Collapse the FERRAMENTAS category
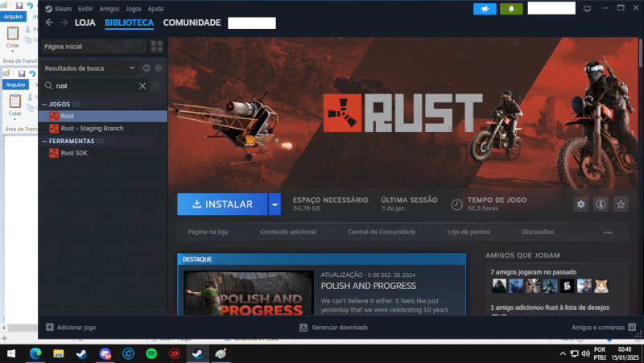Image resolution: width=644 pixels, height=363 pixels. [44, 141]
